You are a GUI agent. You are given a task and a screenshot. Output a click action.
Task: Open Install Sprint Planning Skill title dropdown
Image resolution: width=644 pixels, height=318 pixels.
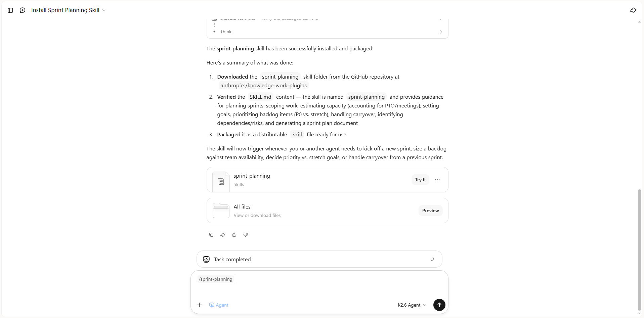point(69,10)
